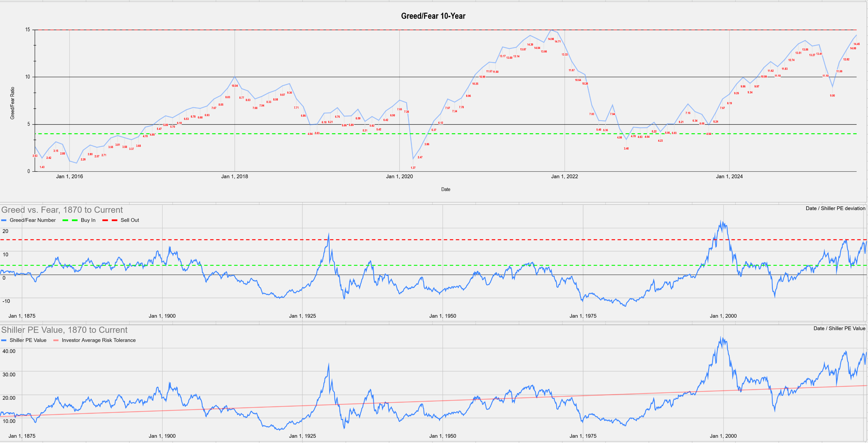This screenshot has width=868, height=443.
Task: Click the "Date / Shiller PE Value" label
Action: [x=839, y=328]
